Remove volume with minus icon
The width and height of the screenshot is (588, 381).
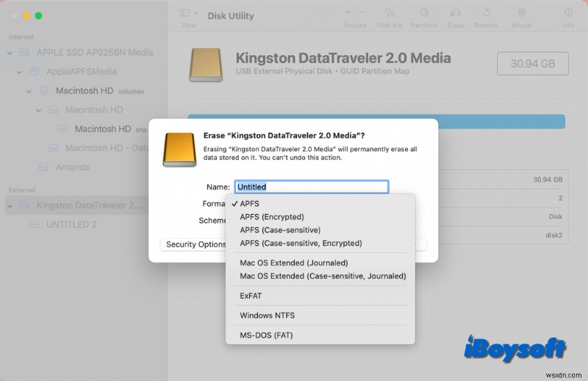[x=363, y=13]
